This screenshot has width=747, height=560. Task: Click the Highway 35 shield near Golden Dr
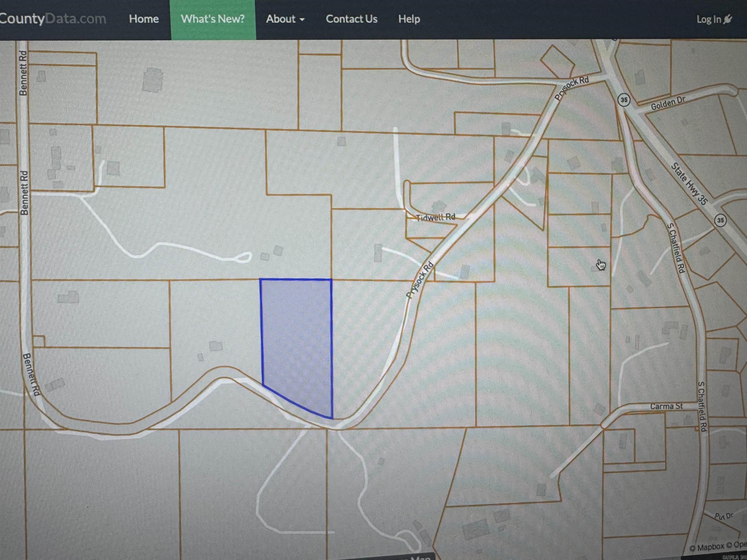[624, 100]
